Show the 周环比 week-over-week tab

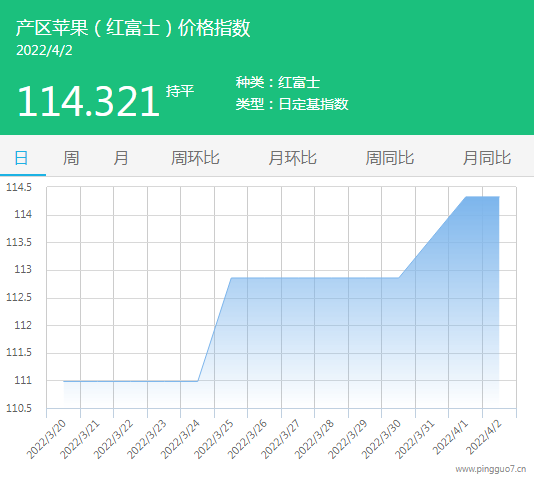[x=195, y=158]
